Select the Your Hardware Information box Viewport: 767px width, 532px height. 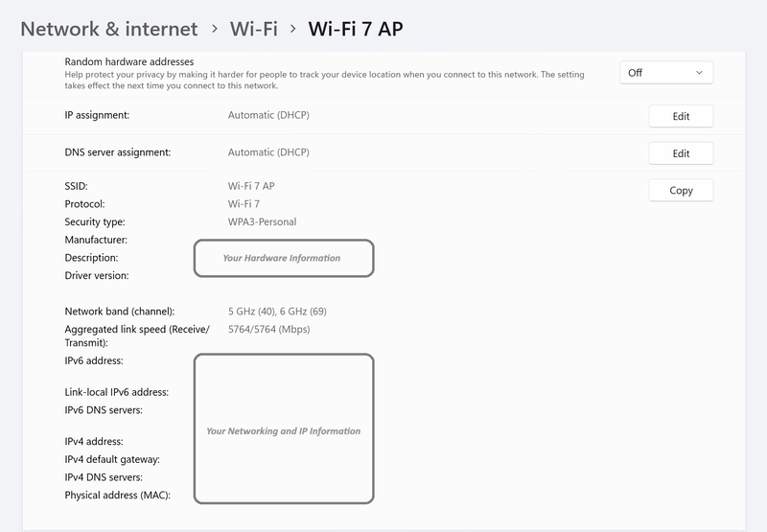point(283,258)
